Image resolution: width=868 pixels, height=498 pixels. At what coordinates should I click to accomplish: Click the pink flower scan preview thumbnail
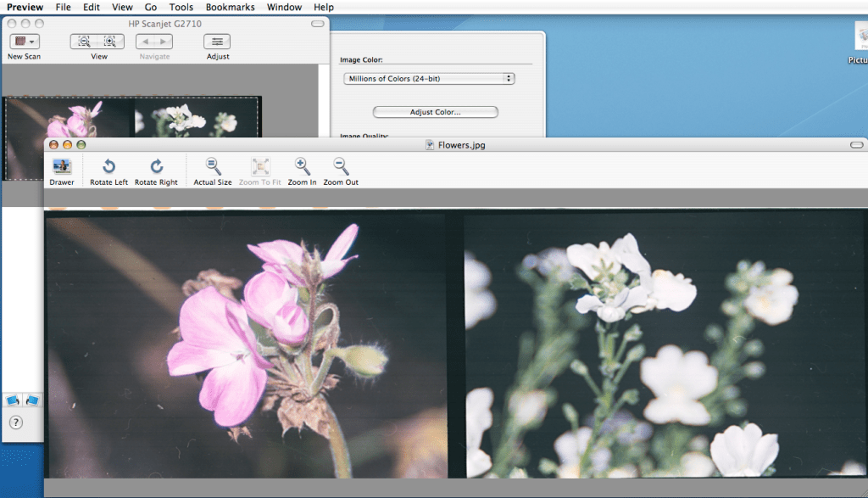(68, 119)
